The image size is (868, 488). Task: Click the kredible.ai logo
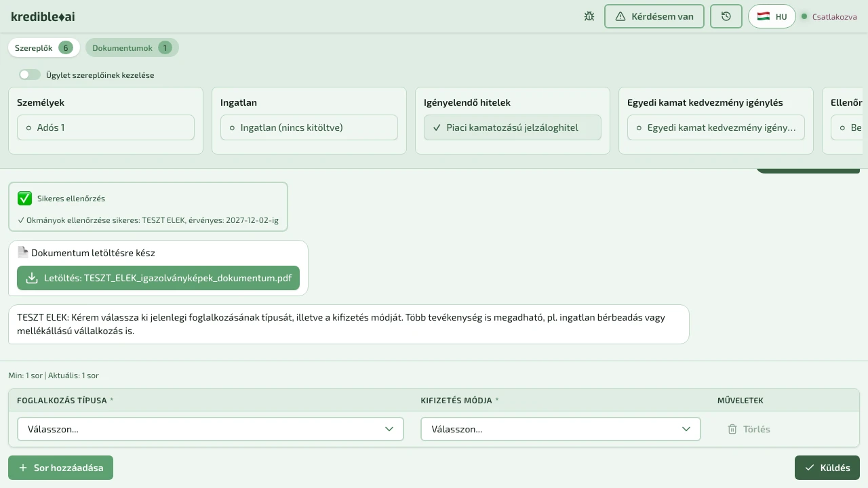click(x=43, y=16)
